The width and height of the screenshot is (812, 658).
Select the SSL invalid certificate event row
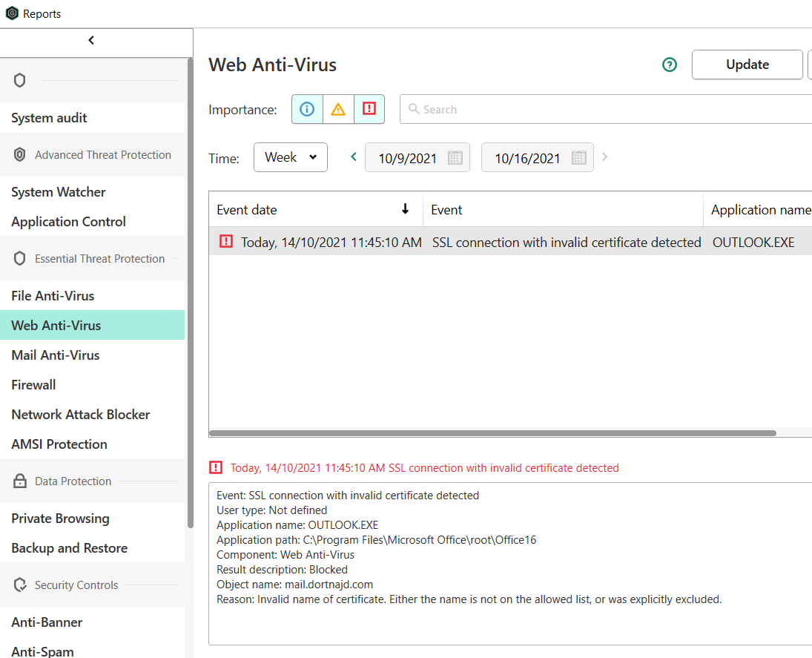point(511,242)
